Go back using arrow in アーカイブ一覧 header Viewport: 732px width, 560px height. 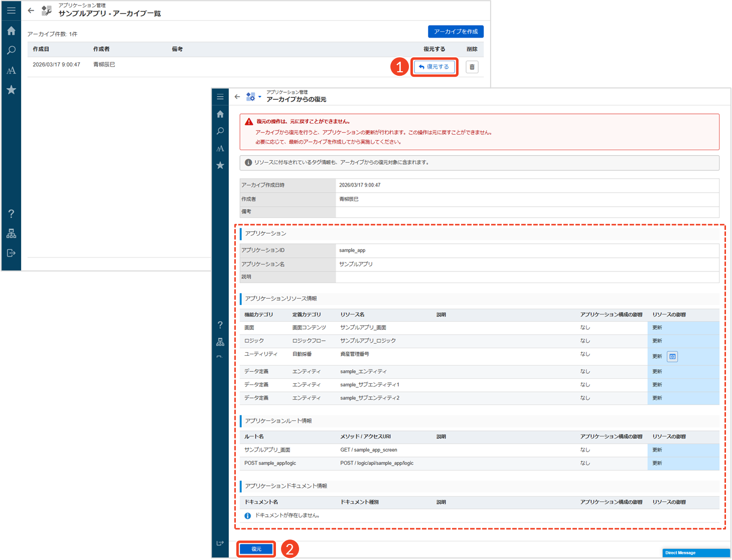coord(31,10)
